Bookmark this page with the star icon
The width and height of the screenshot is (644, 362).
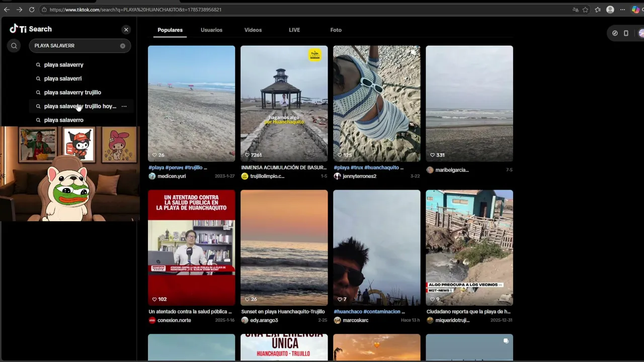click(586, 10)
